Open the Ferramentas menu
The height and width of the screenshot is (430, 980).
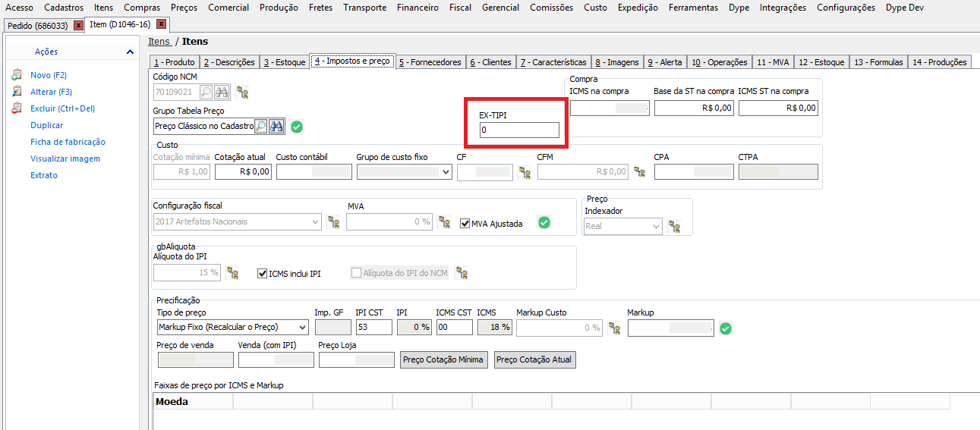[x=693, y=8]
